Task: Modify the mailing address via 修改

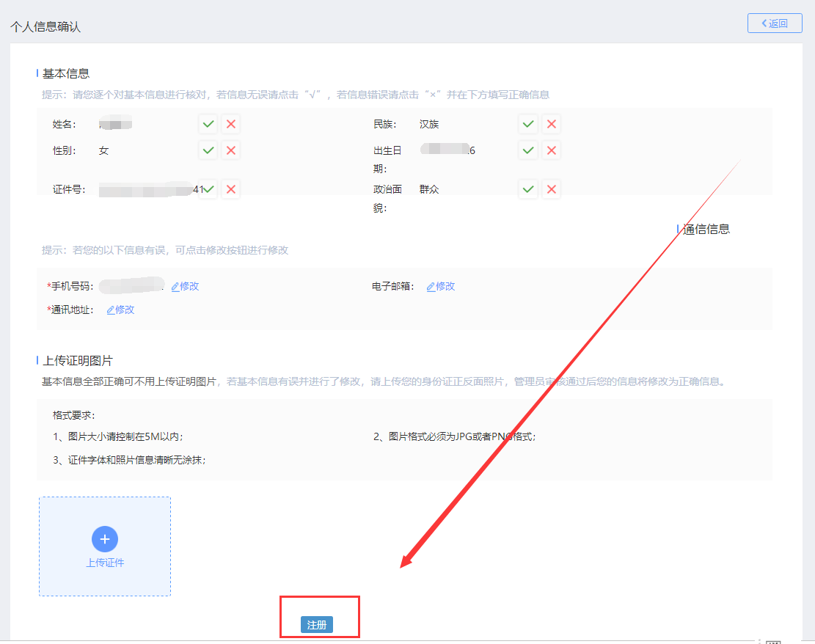Action: pyautogui.click(x=121, y=310)
